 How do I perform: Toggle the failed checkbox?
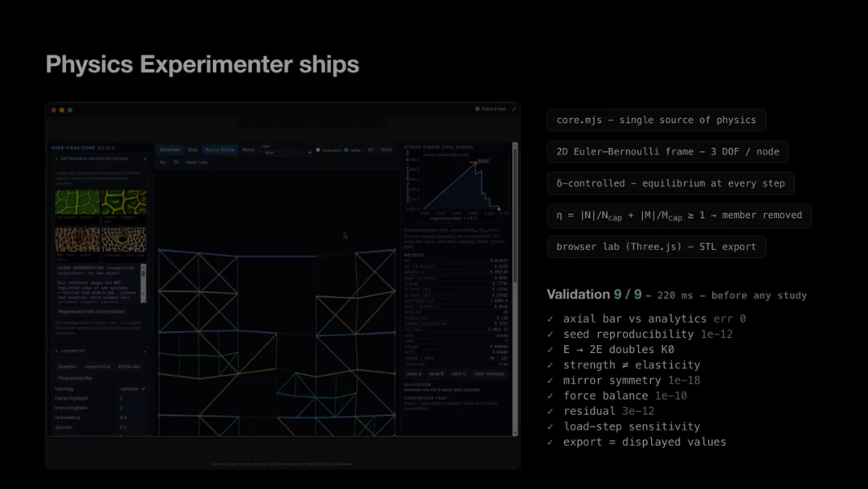pos(346,150)
